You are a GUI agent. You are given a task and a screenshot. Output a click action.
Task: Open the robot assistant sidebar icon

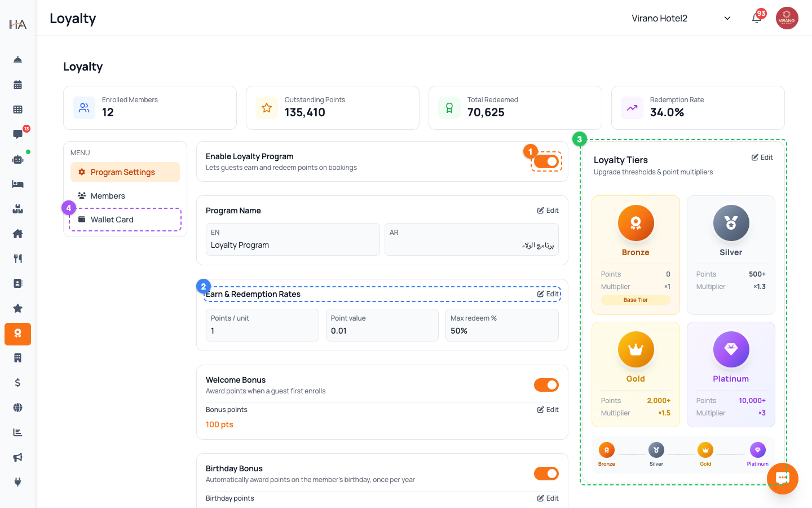point(17,159)
